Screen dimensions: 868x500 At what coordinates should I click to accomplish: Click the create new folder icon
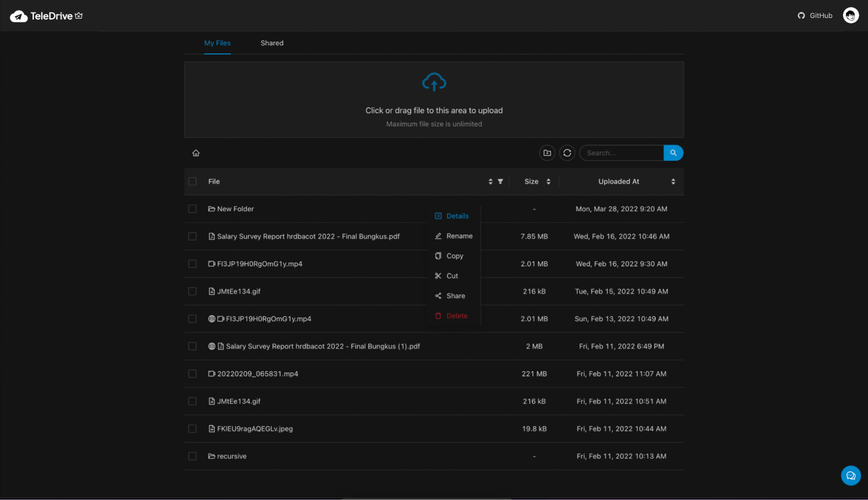[x=547, y=153]
